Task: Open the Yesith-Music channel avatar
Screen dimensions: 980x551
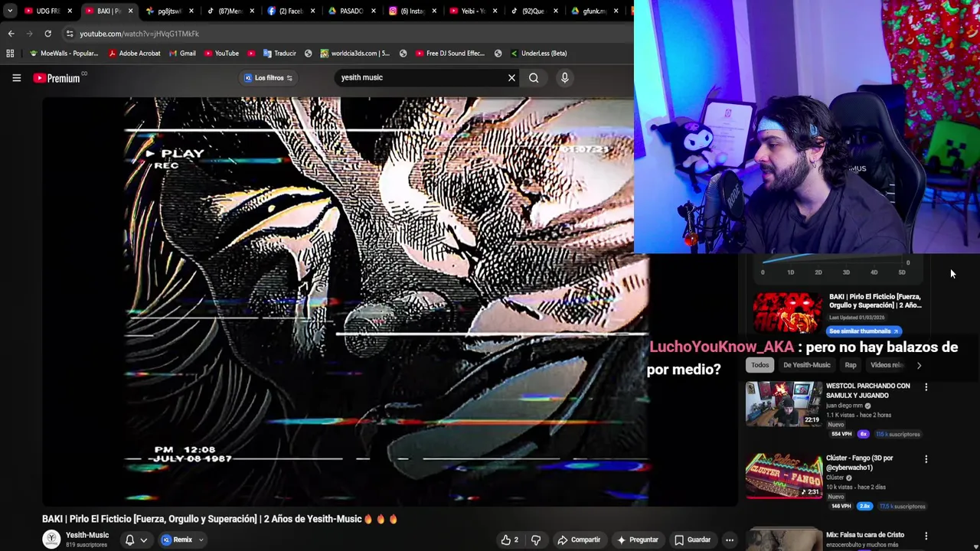Action: [x=51, y=540]
